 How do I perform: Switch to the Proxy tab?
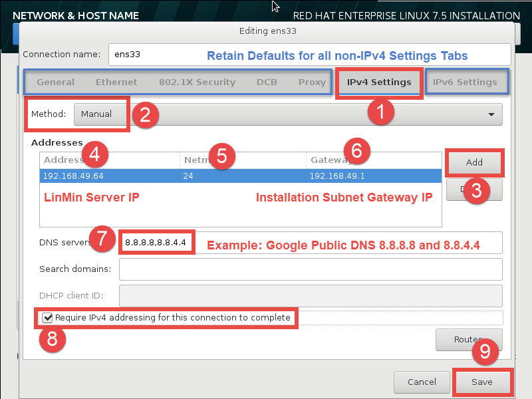312,82
